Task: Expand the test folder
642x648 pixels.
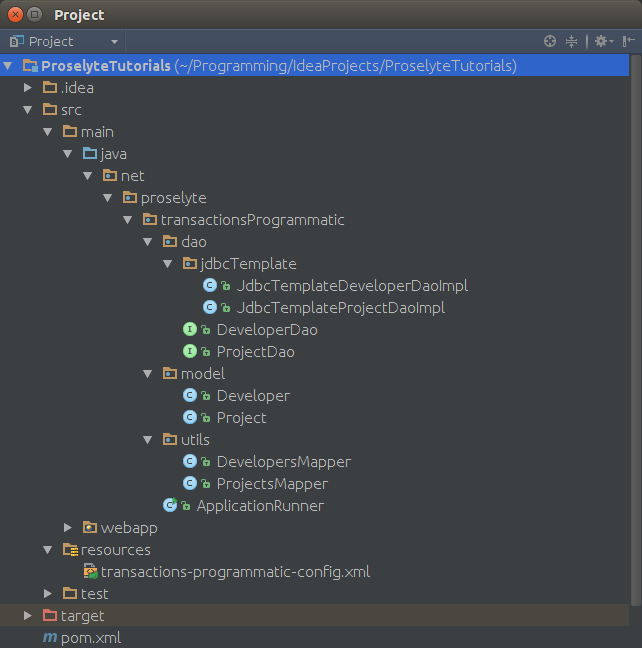Action: (48, 593)
